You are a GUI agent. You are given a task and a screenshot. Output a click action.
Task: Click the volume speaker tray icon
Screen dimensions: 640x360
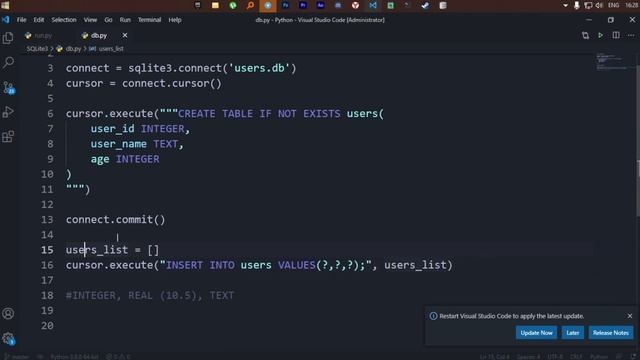point(599,5)
